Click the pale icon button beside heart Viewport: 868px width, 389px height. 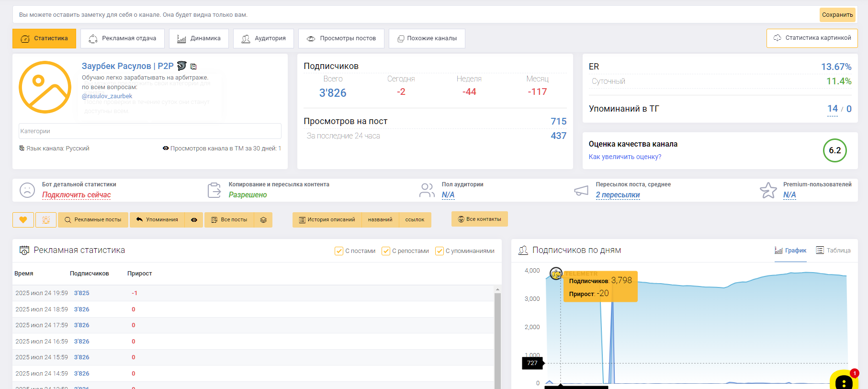pos(46,220)
